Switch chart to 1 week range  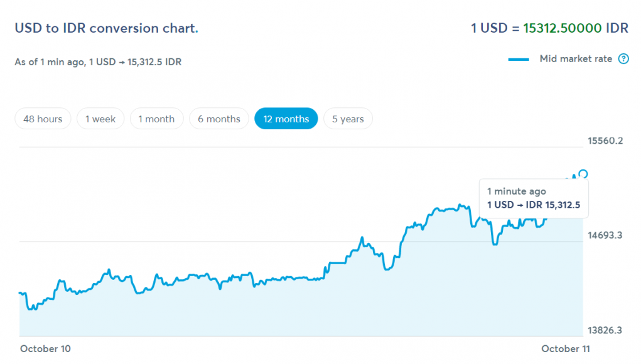100,119
